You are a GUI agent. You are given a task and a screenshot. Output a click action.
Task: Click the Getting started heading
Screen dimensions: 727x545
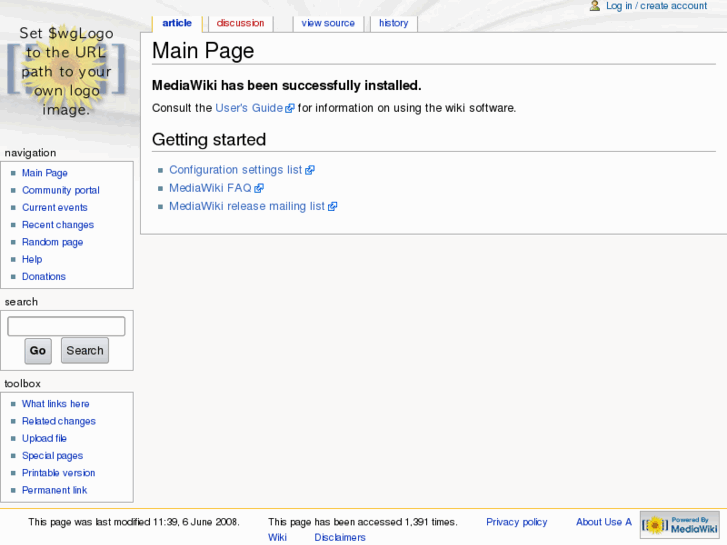209,140
